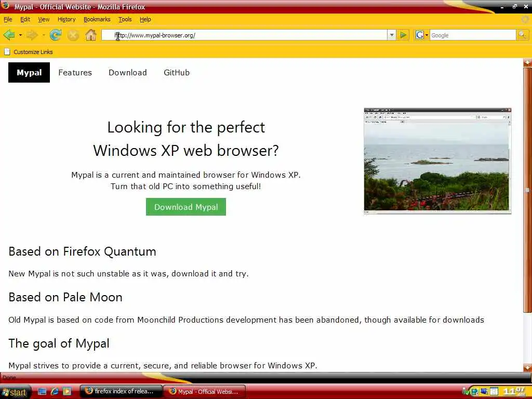Image resolution: width=532 pixels, height=399 pixels.
Task: Open the Back history dropdown arrow
Action: coord(20,35)
